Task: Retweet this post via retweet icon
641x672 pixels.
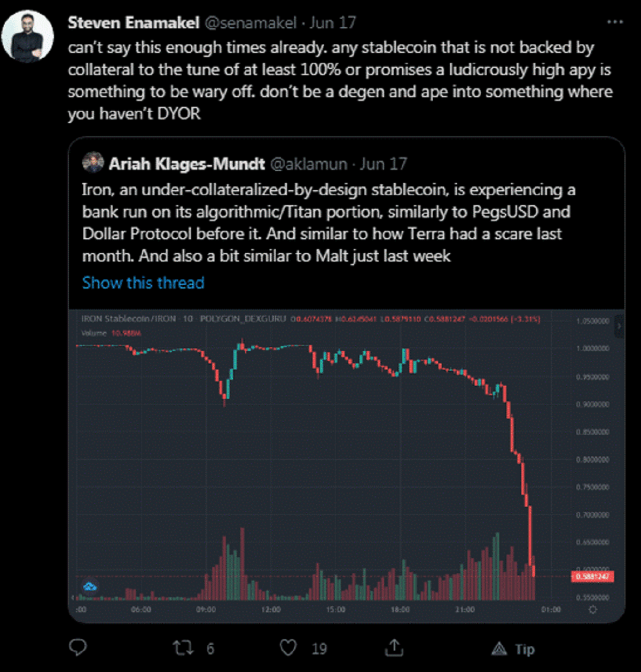Action: (182, 648)
